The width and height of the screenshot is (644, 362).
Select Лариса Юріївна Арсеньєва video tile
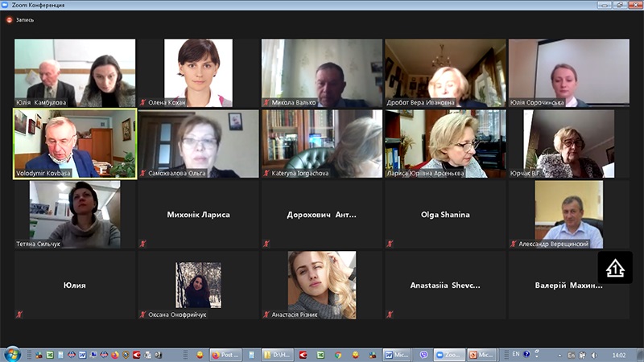tap(446, 144)
